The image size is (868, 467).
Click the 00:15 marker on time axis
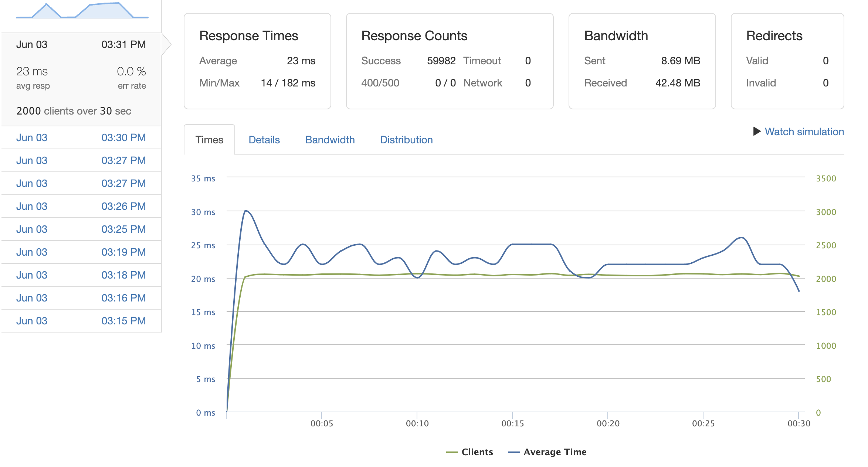tap(512, 423)
